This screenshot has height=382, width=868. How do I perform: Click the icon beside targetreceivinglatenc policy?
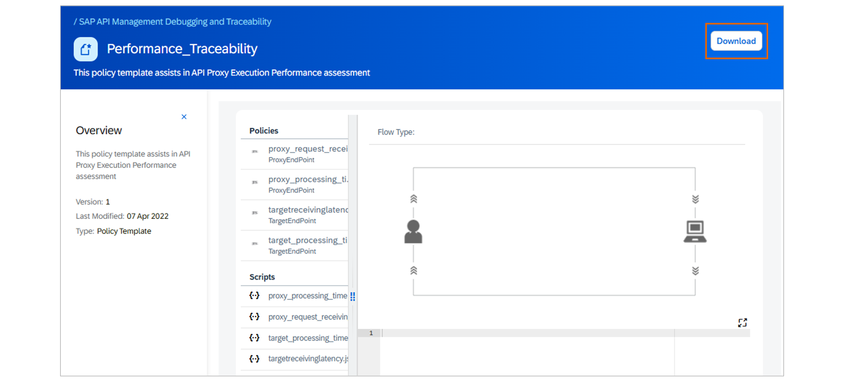pyautogui.click(x=254, y=212)
